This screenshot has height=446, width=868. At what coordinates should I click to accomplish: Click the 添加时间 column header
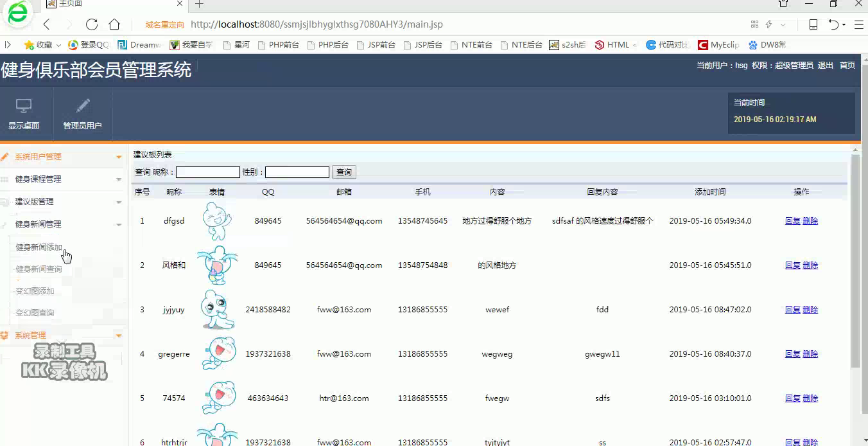coord(710,192)
